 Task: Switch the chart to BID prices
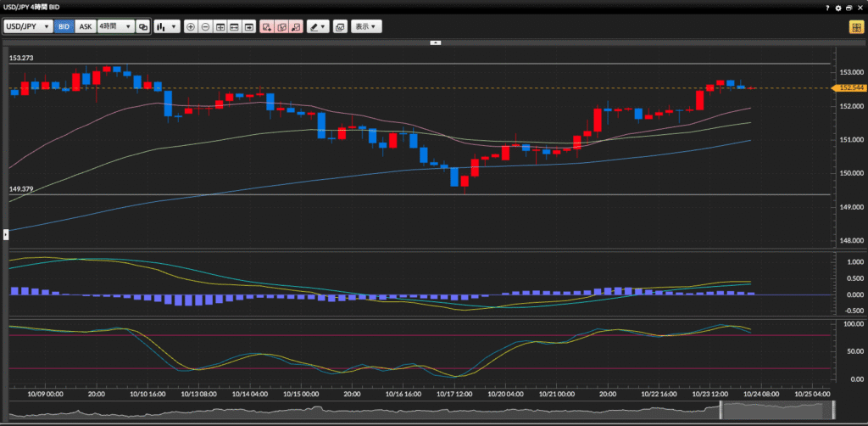coord(64,26)
